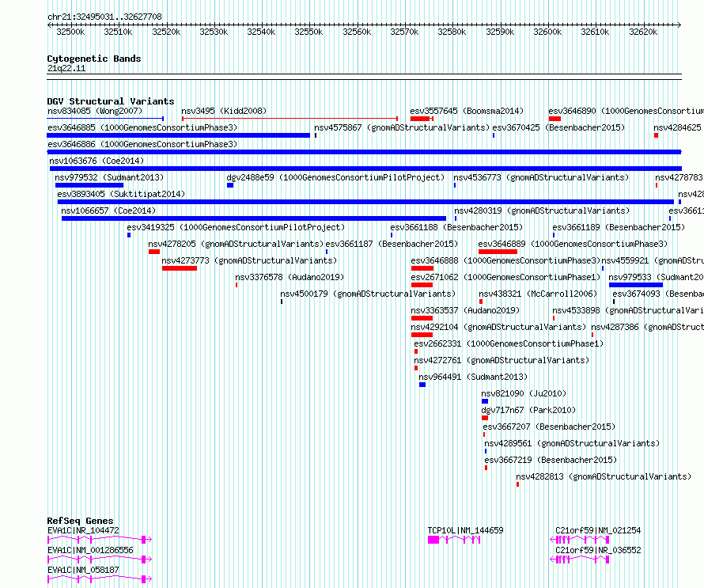The image size is (704, 588).
Task: Open nsv4289561 gnomAD variant
Action: point(572,443)
